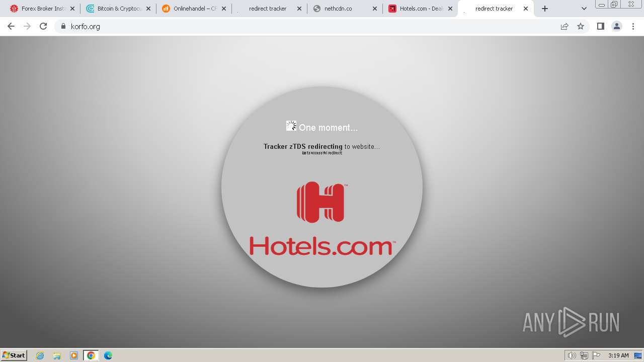The height and width of the screenshot is (362, 644).
Task: Open the Chrome profile avatar
Action: [616, 26]
